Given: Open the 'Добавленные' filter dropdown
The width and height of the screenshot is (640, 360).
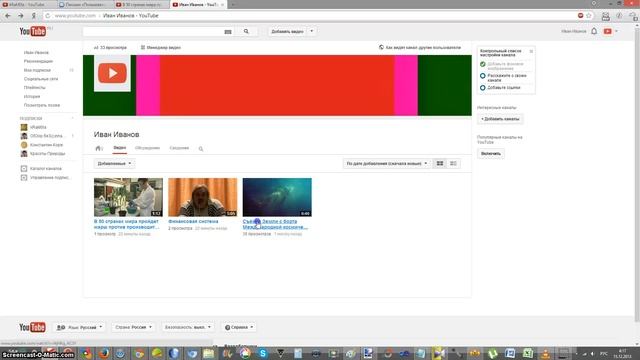Looking at the screenshot, I should click(114, 163).
